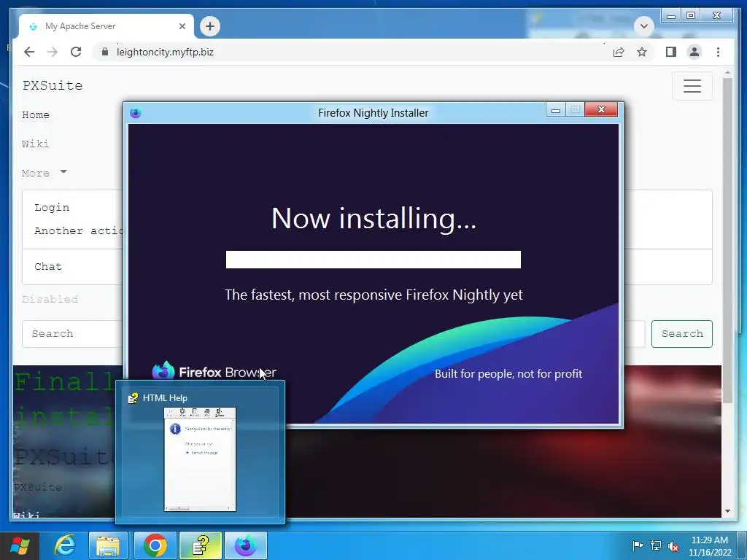Screen dimensions: 747x560
Task: Click Firefox Nightly installer taskbar icon
Action: [246, 545]
